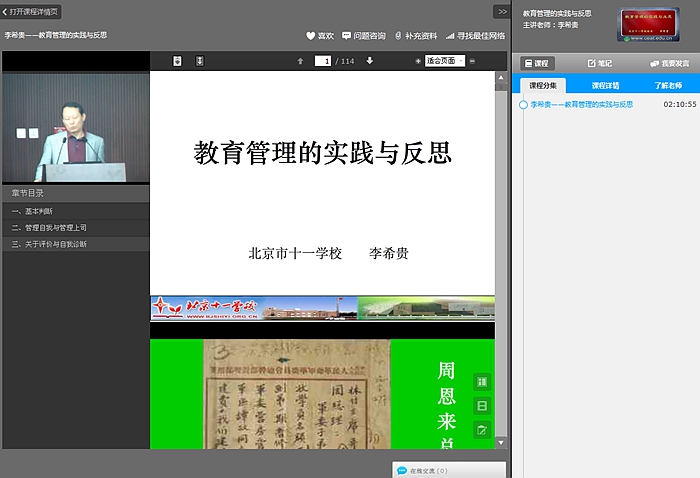Viewport: 700px width, 478px height.
Task: Click the 章节目录 header
Action: [76, 193]
